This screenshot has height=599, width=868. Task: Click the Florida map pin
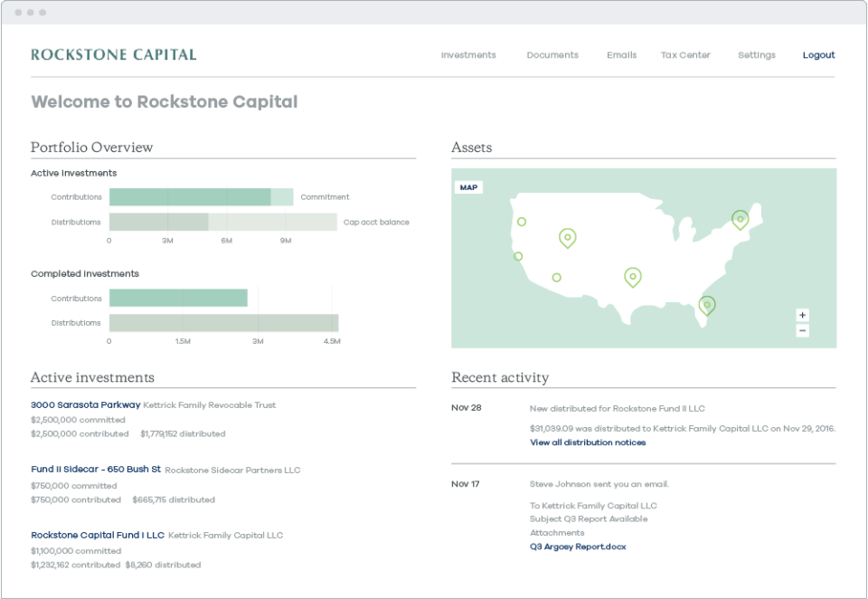click(x=707, y=305)
